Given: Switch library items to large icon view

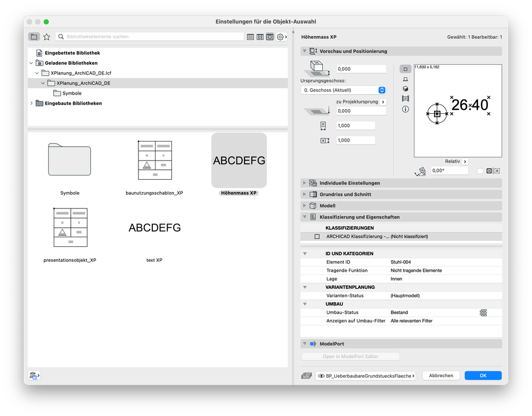Looking at the screenshot, I should [x=270, y=37].
